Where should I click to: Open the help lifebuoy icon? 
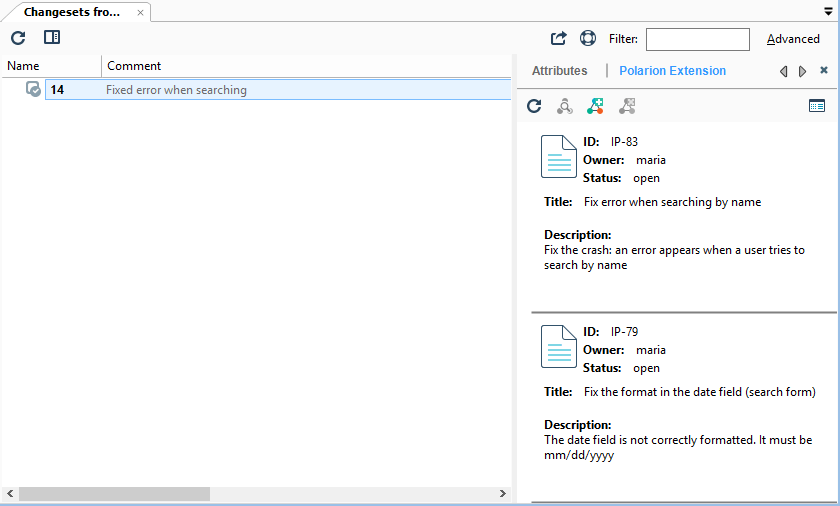[588, 38]
